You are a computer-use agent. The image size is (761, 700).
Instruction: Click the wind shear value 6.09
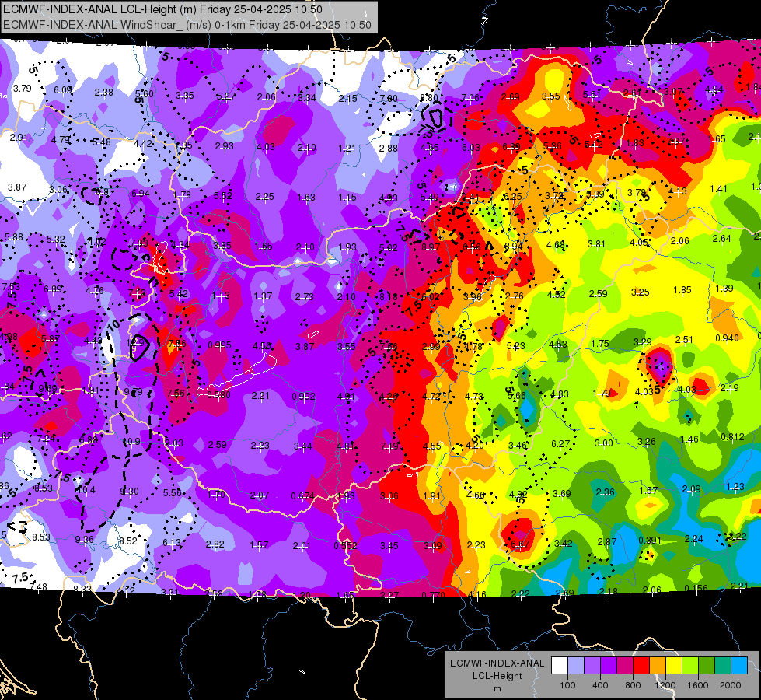click(63, 90)
